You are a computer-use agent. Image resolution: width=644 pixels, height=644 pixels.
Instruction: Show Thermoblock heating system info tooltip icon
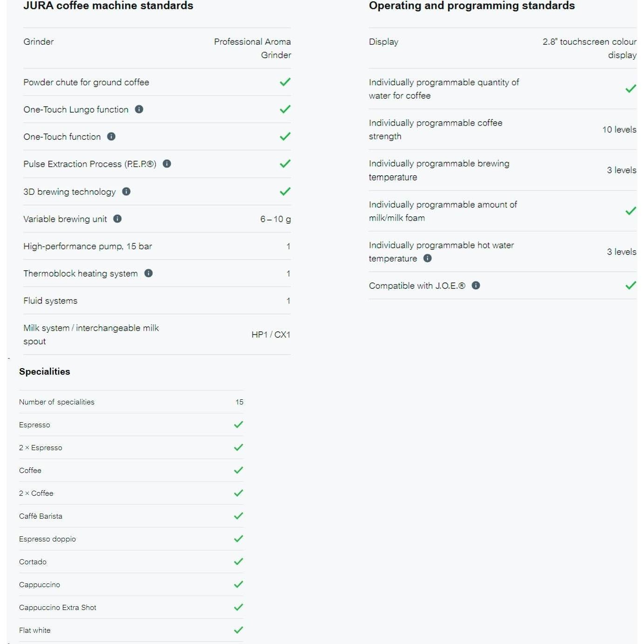point(149,273)
